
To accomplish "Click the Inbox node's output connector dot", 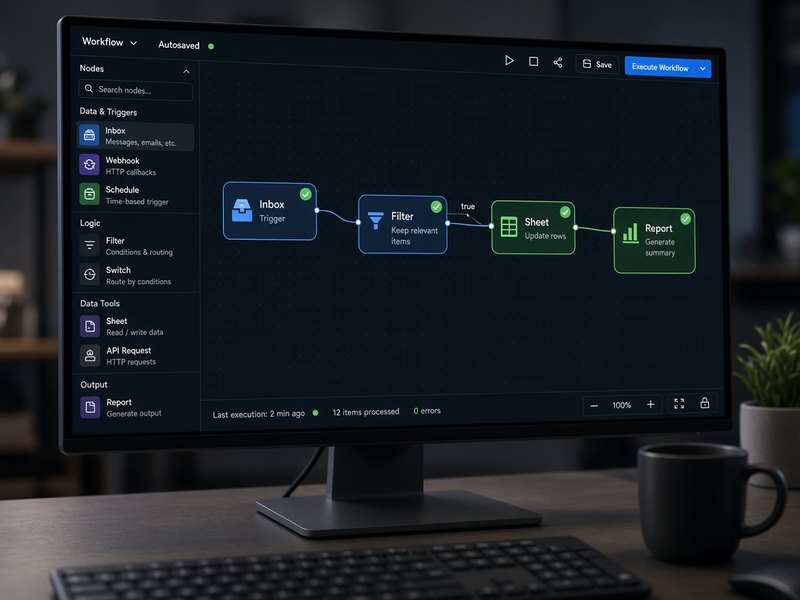I will click(317, 210).
